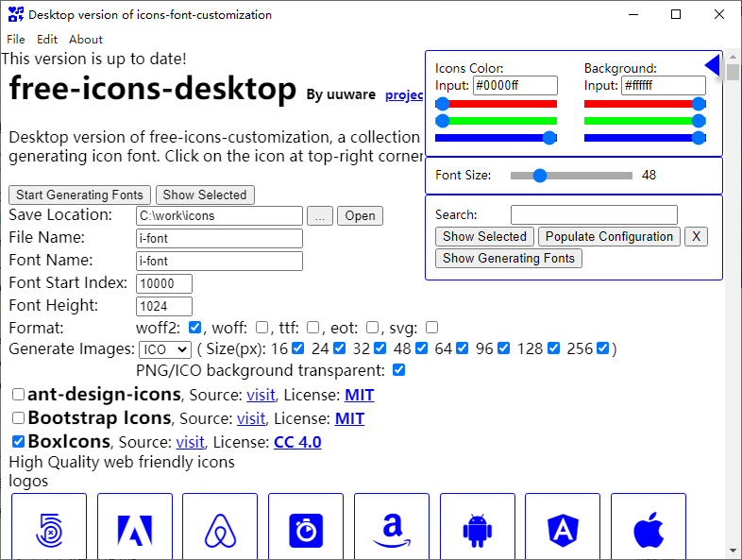Focus the Save Location field
Viewport: 742px width, 560px height.
(x=219, y=216)
